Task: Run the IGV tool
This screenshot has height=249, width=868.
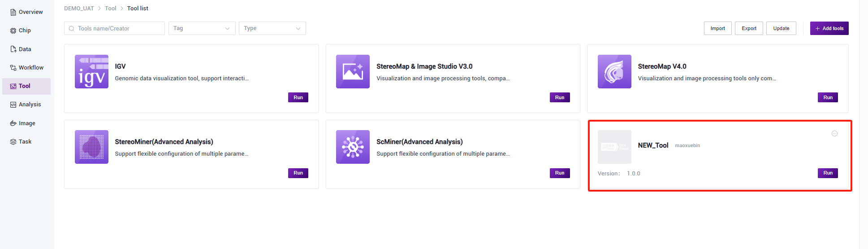Action: pyautogui.click(x=298, y=97)
